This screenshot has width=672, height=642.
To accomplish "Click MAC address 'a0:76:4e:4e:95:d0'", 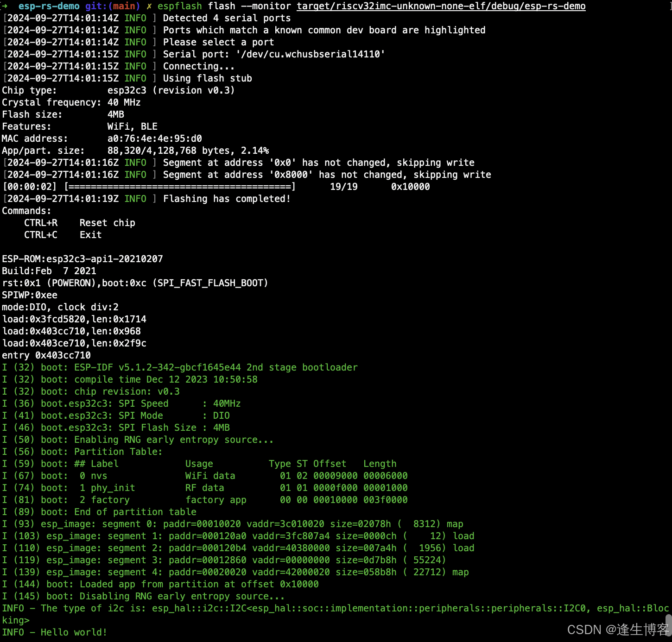I will (x=154, y=138).
